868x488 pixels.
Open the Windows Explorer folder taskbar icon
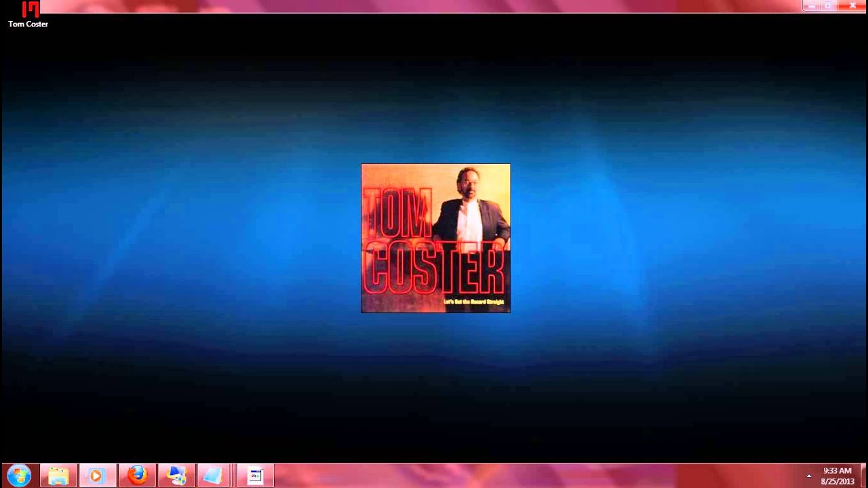coord(58,476)
